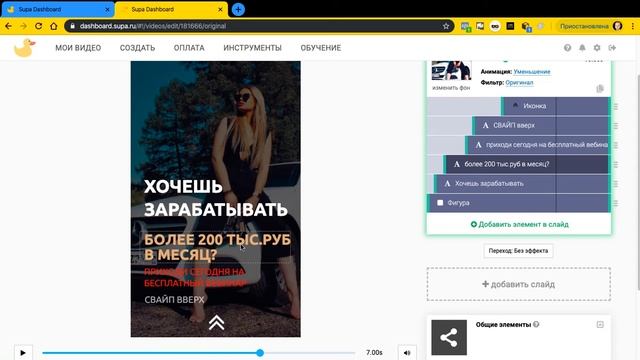Change animation via Уменьшение link
The width and height of the screenshot is (640, 360).
click(x=532, y=72)
